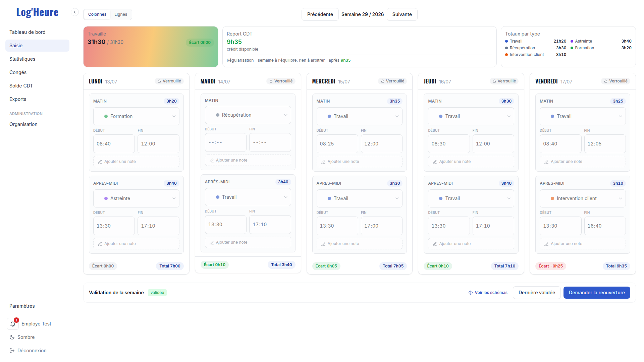The width and height of the screenshot is (644, 362).
Task: Click empty Mardi matin début time field
Action: (226, 142)
